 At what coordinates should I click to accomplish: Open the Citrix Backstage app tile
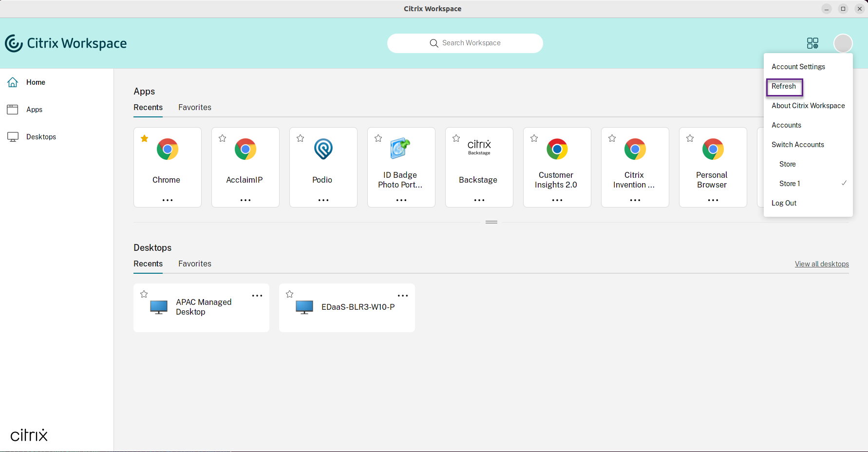tap(479, 167)
